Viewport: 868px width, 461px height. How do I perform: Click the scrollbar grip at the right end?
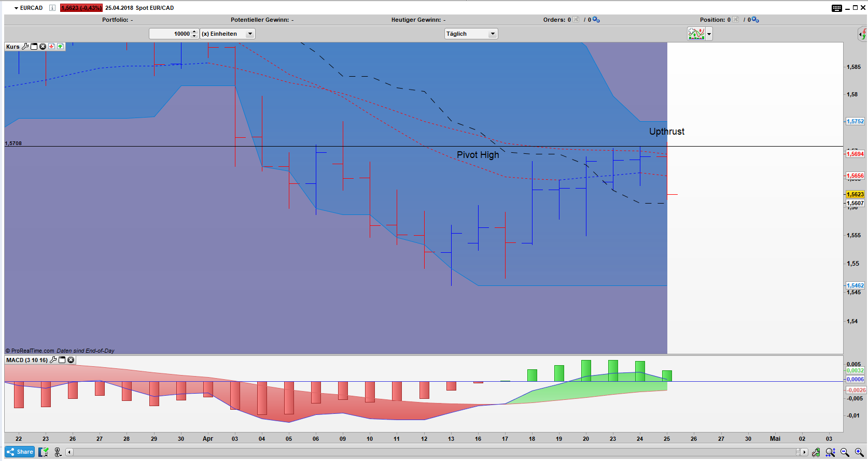click(799, 452)
